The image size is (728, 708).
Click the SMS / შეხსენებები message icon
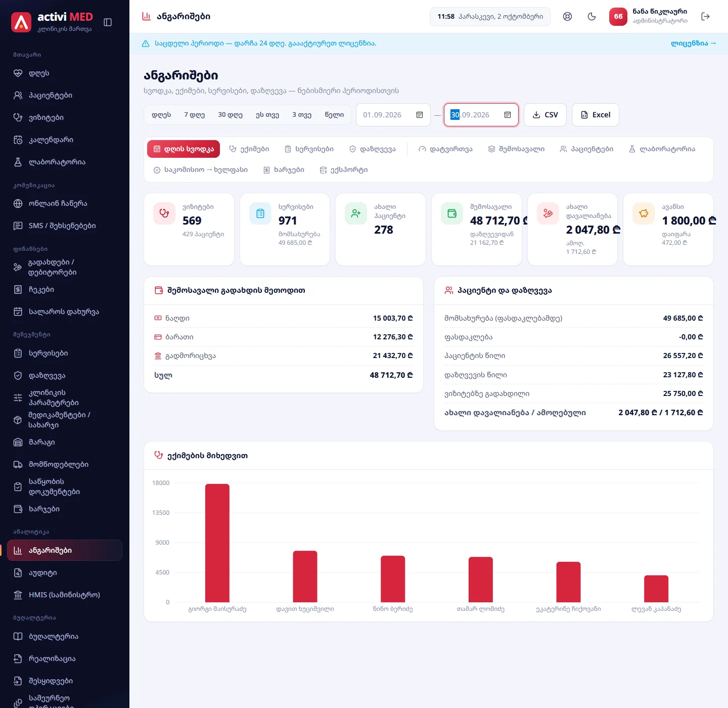(x=18, y=226)
